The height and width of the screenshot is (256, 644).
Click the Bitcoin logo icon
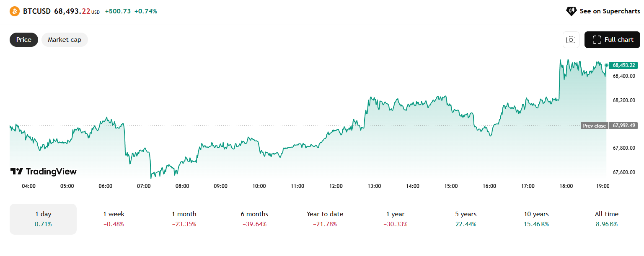coord(15,11)
